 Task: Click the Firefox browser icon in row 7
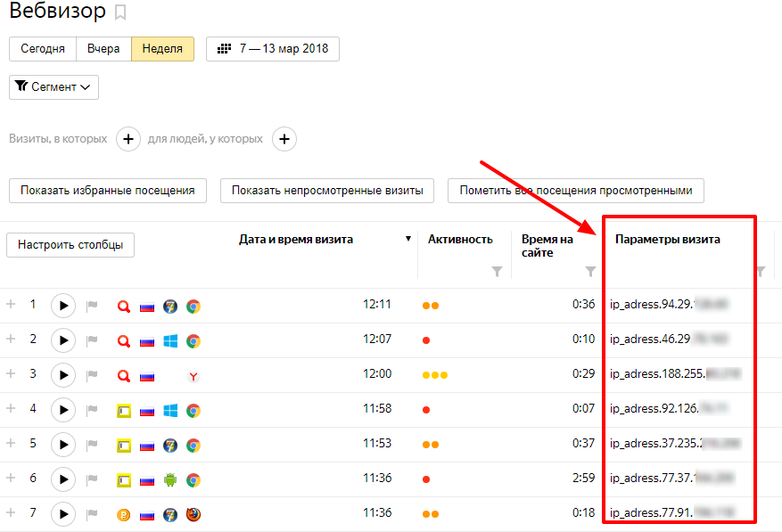click(x=193, y=513)
